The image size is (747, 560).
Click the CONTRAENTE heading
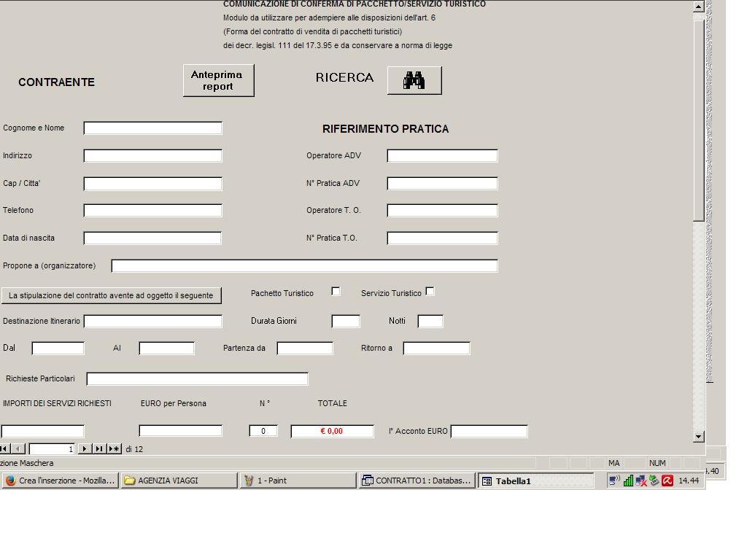[57, 82]
